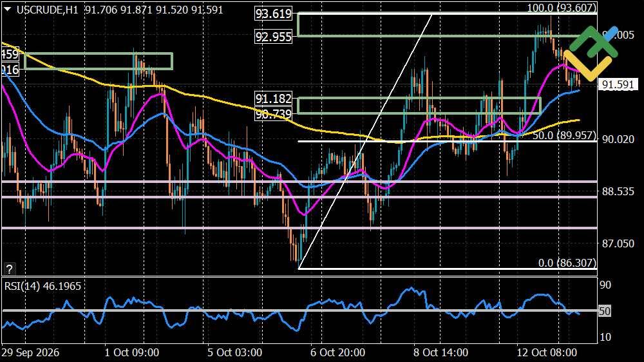Viewport: 644px width, 362px height.
Task: Click the RSI 90 scale value
Action: pyautogui.click(x=605, y=285)
